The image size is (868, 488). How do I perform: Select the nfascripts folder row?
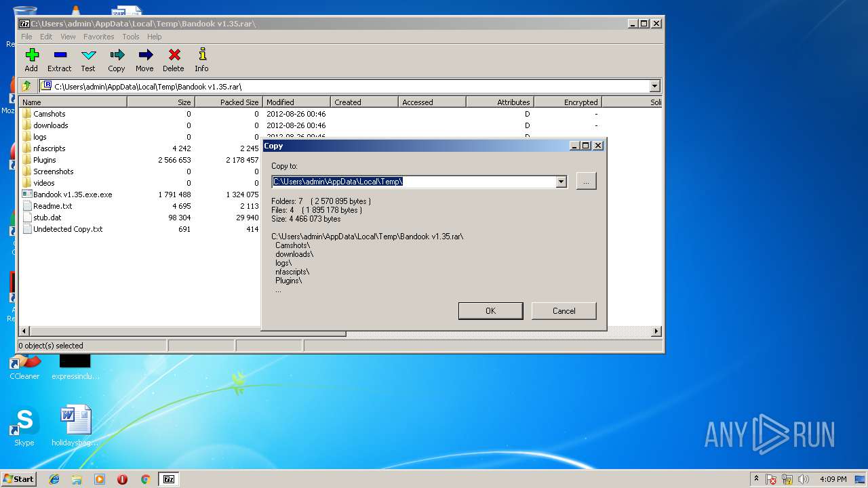coord(140,148)
